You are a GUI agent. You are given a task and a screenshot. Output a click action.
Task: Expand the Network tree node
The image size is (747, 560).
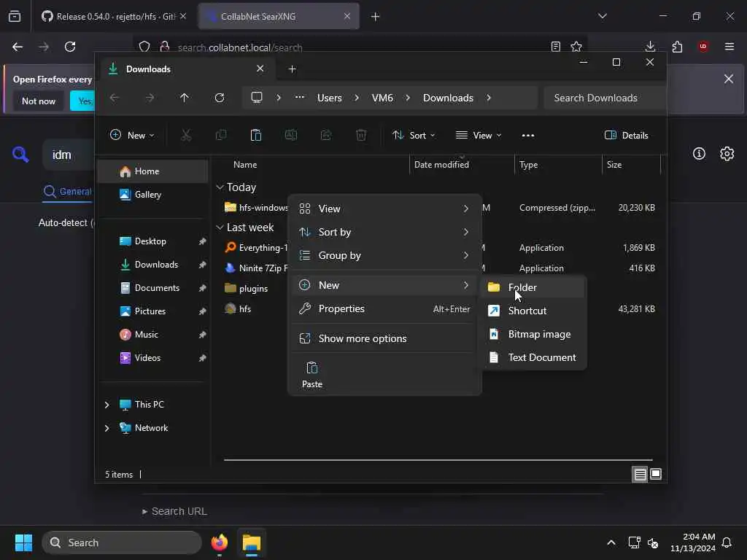107,427
